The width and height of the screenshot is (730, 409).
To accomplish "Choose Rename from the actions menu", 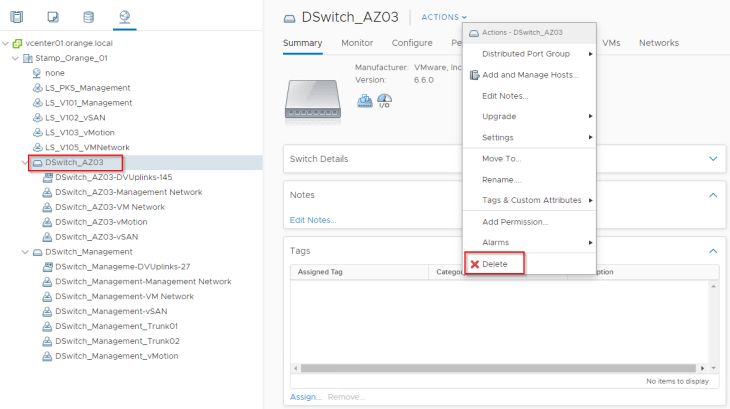I will (x=501, y=180).
